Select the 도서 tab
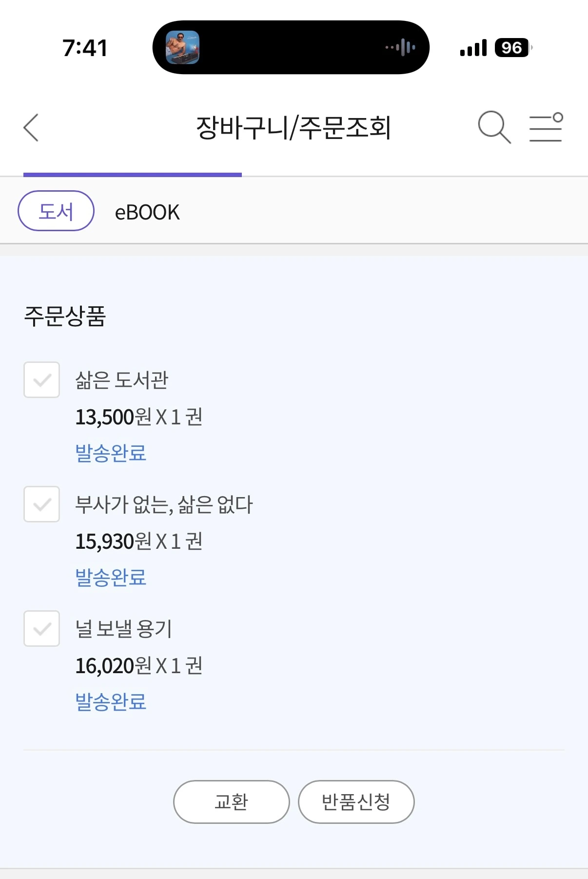Viewport: 588px width, 879px height. pyautogui.click(x=56, y=211)
